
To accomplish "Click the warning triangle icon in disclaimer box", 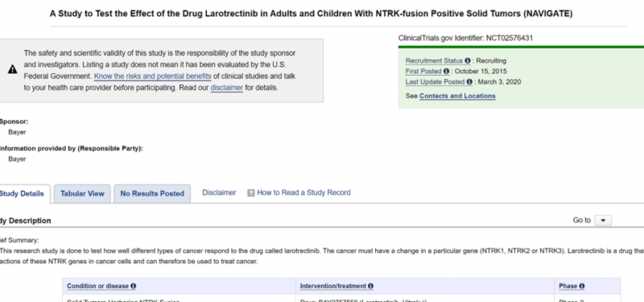I will (x=12, y=69).
